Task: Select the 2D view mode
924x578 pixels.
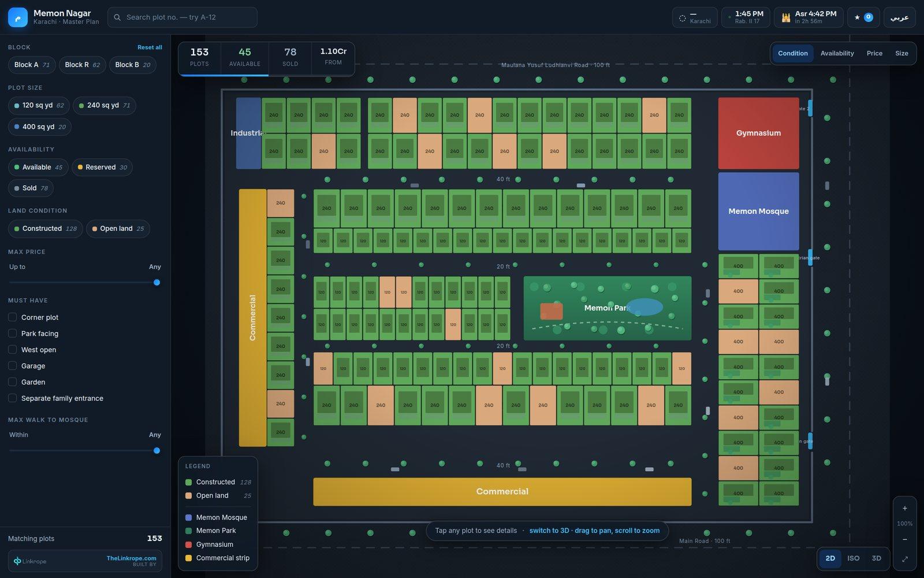Action: 830,558
